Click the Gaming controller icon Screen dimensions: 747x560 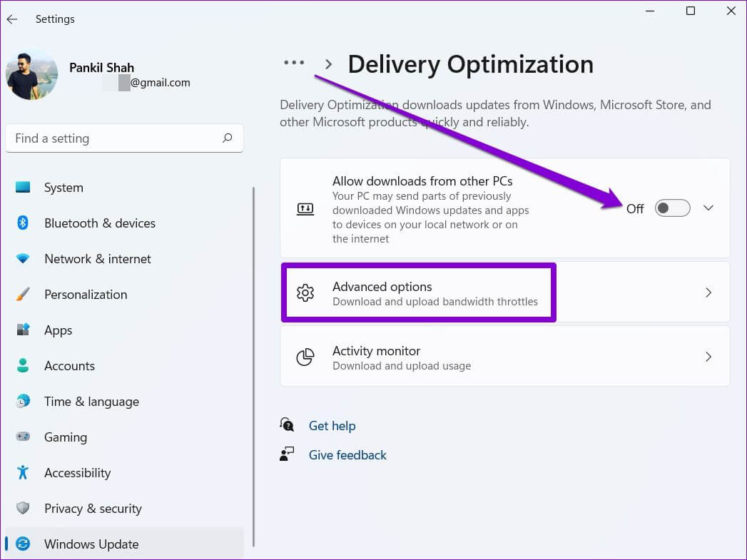[x=23, y=436]
